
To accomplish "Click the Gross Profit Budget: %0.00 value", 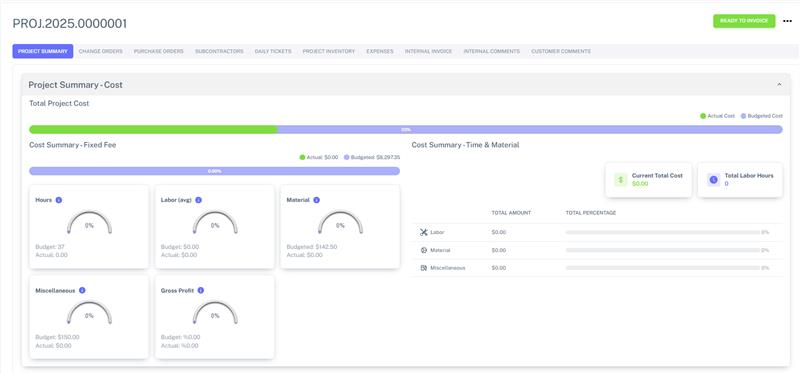I will click(x=181, y=337).
